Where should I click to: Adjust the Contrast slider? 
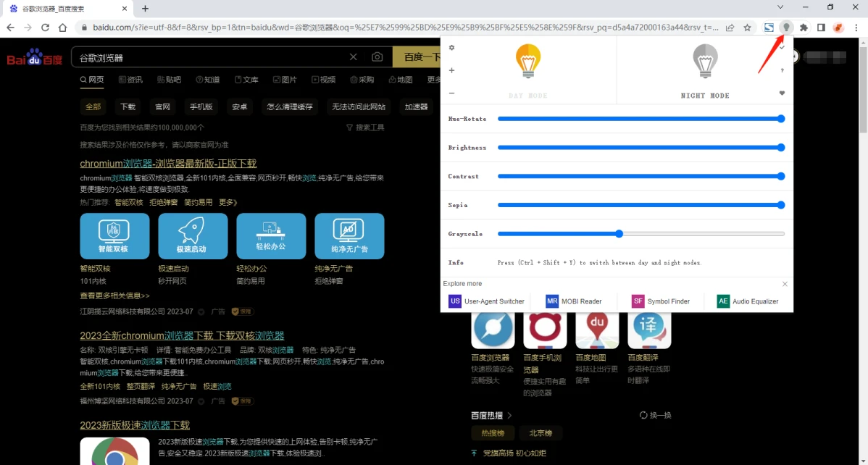(641, 176)
